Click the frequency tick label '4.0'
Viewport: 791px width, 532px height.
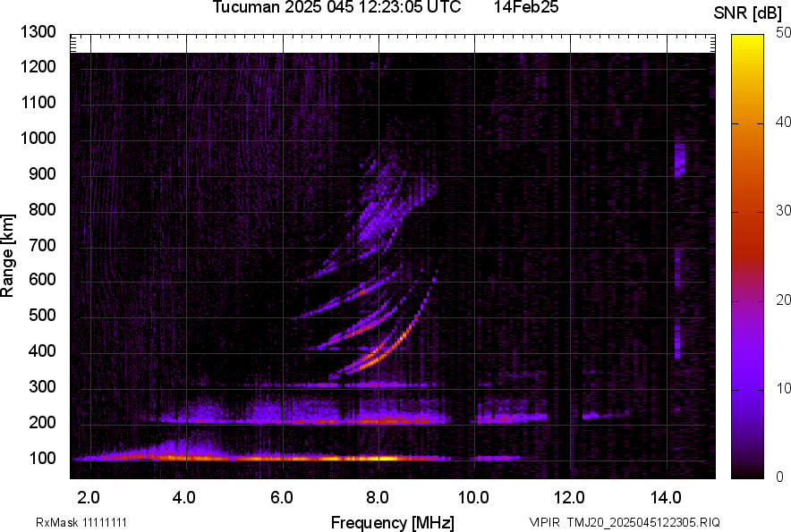point(184,498)
